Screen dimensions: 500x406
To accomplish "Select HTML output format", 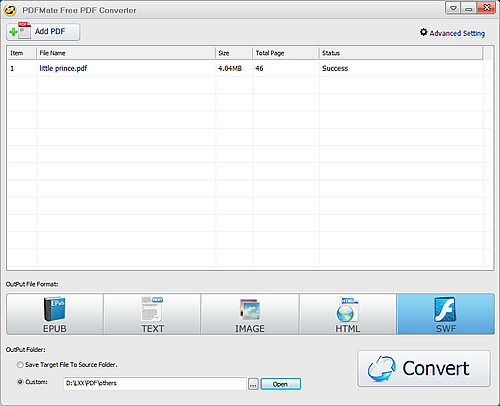I will (348, 314).
